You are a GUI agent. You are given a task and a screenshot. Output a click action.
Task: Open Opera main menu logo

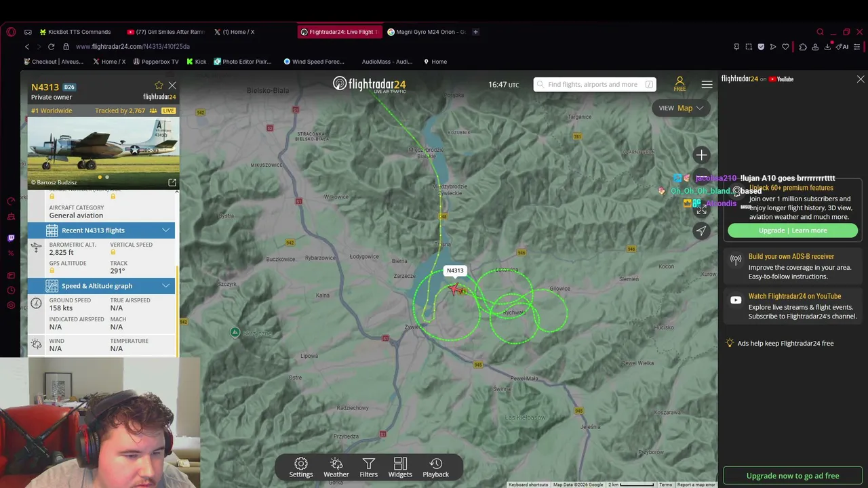coord(11,32)
